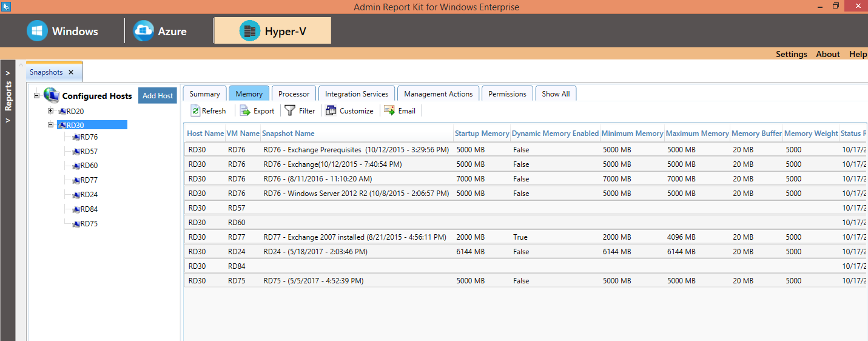The image size is (868, 341).
Task: Click the Email report icon
Action: pyautogui.click(x=389, y=110)
